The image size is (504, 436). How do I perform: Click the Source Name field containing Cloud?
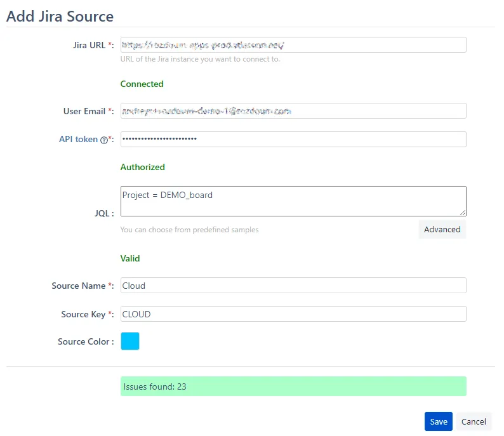293,286
